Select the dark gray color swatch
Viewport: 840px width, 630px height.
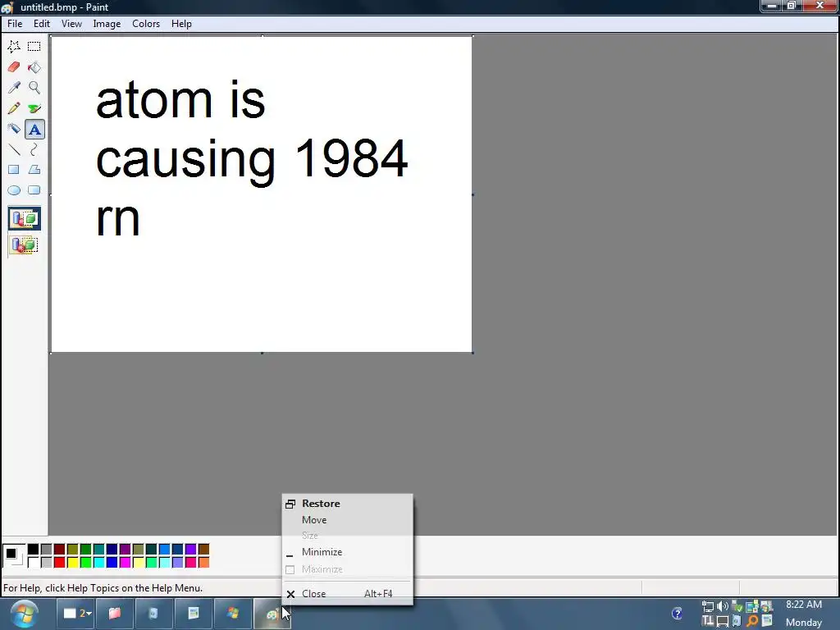point(46,549)
